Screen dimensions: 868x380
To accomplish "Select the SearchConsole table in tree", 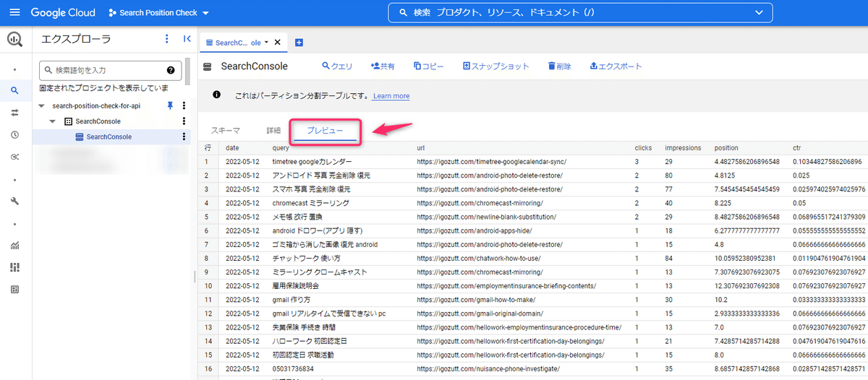I will [109, 137].
